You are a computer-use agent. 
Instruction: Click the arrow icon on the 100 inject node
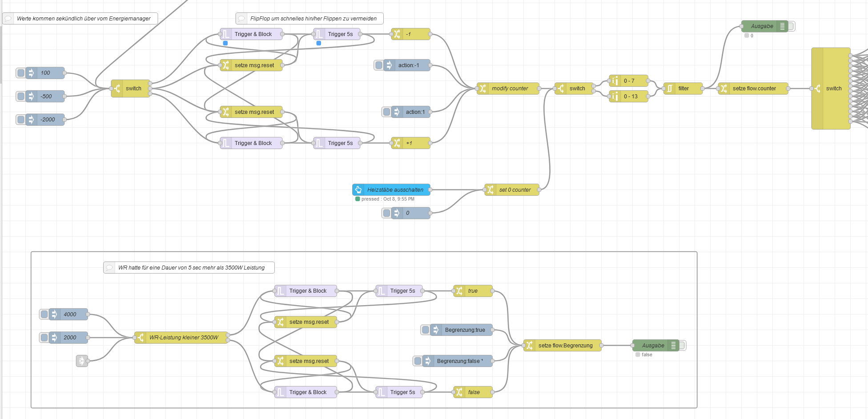coord(32,73)
